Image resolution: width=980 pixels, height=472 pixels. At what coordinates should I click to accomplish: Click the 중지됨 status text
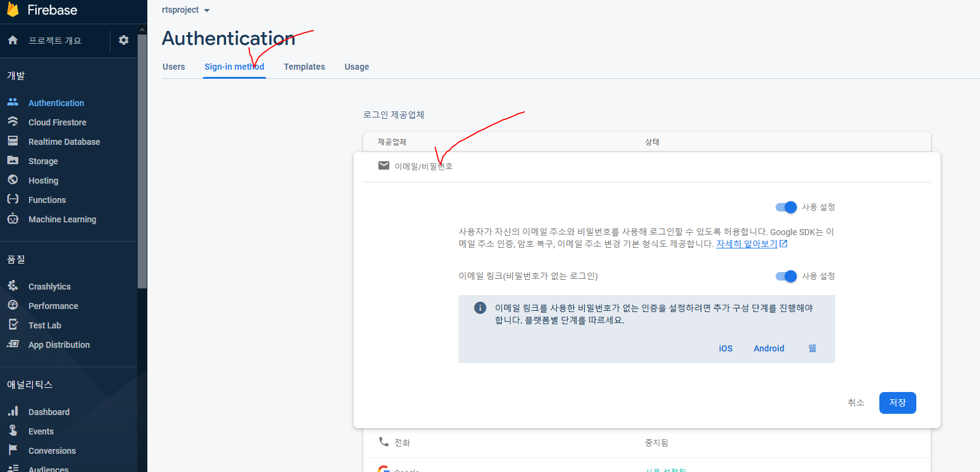[x=656, y=443]
